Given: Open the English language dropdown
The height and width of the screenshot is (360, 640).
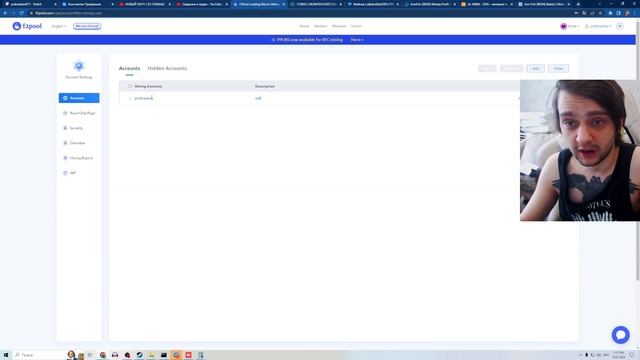Looking at the screenshot, I should pyautogui.click(x=59, y=26).
